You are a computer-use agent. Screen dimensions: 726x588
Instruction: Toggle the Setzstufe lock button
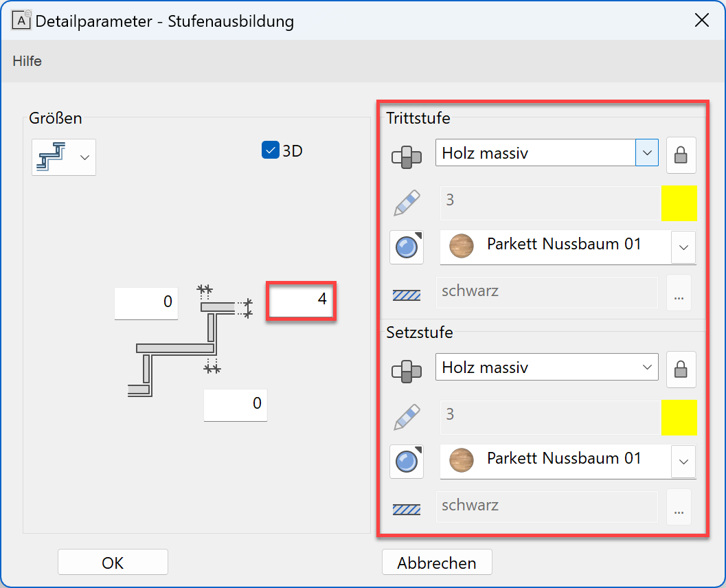(x=681, y=370)
